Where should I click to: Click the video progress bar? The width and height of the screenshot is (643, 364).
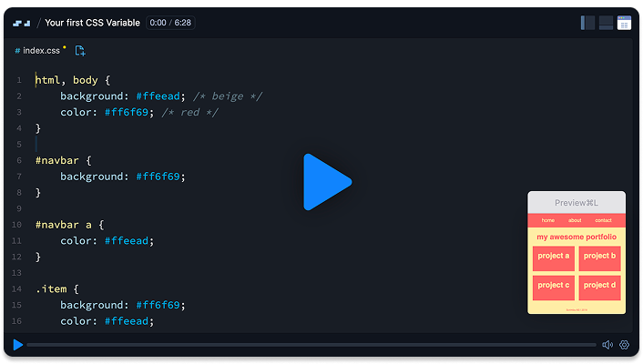click(x=310, y=345)
